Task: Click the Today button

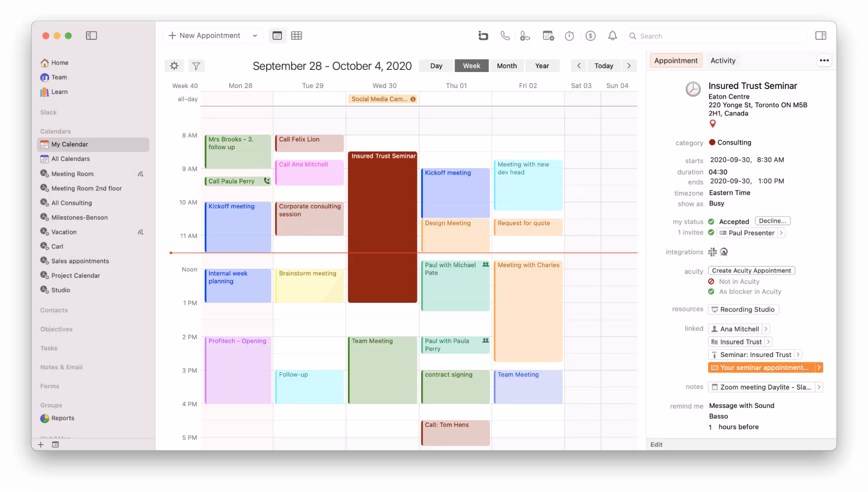Action: 604,66
